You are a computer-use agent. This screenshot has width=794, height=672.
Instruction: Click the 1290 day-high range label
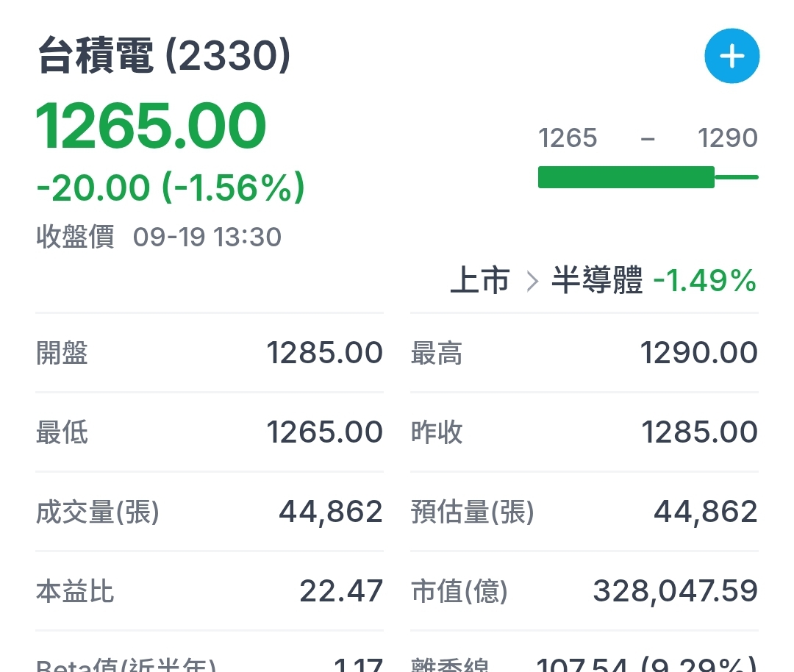(x=728, y=138)
